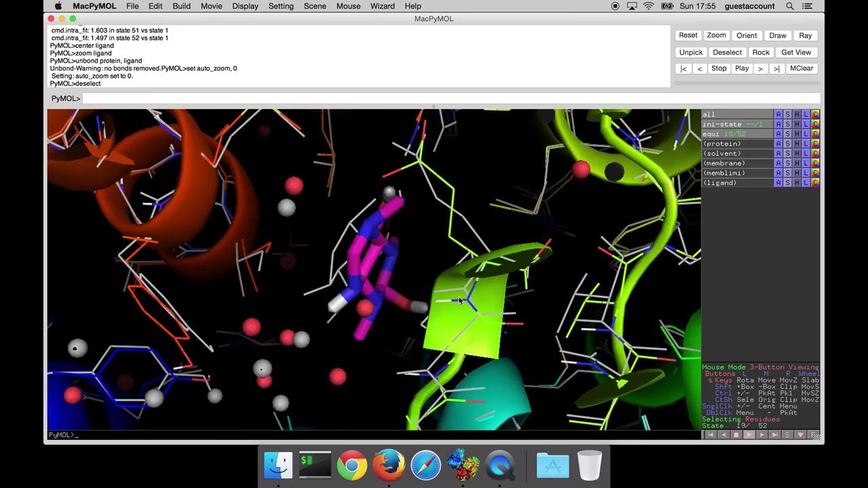Click the Orient button
This screenshot has width=868, height=488.
[x=747, y=35]
